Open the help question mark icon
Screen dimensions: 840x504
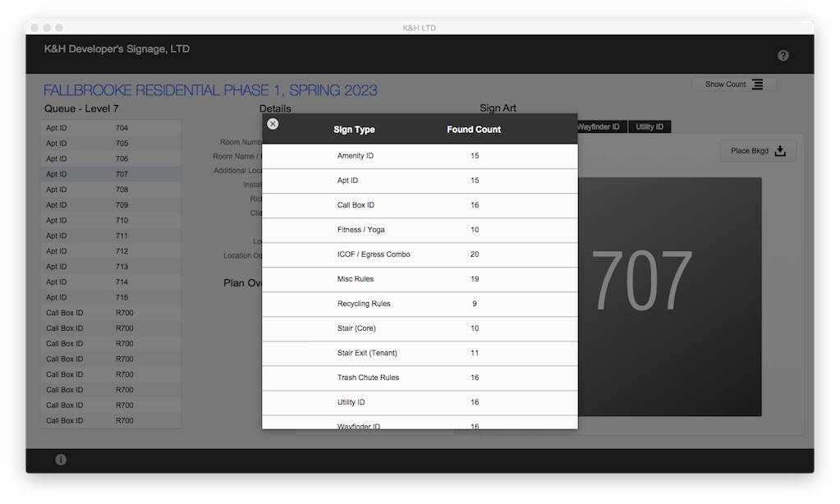783,56
